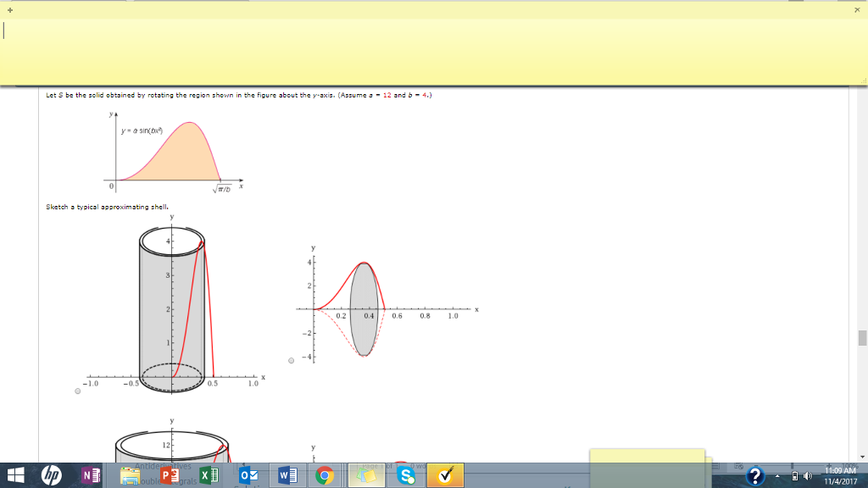Click the plus to add a new sticky note
The height and width of the screenshot is (488, 868).
8,8
